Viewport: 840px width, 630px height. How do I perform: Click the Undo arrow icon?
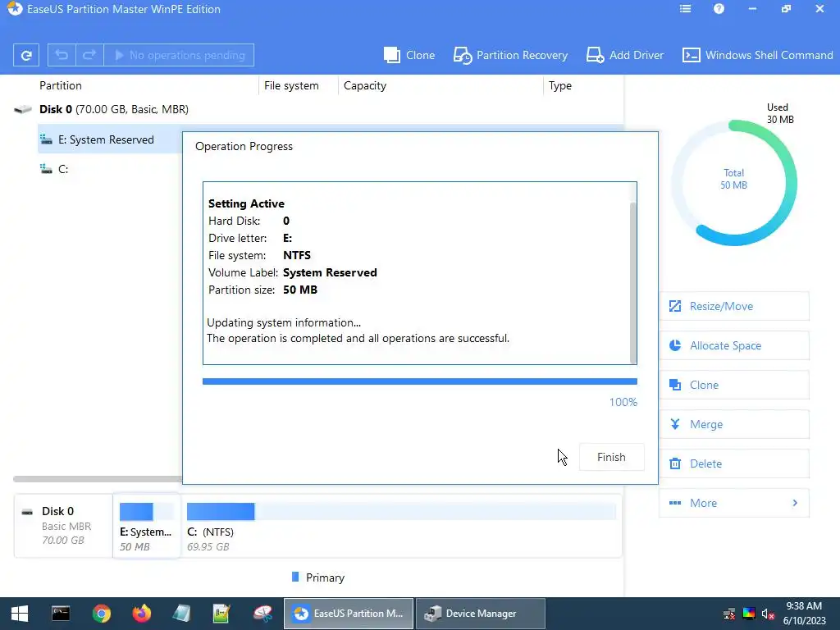tap(62, 55)
